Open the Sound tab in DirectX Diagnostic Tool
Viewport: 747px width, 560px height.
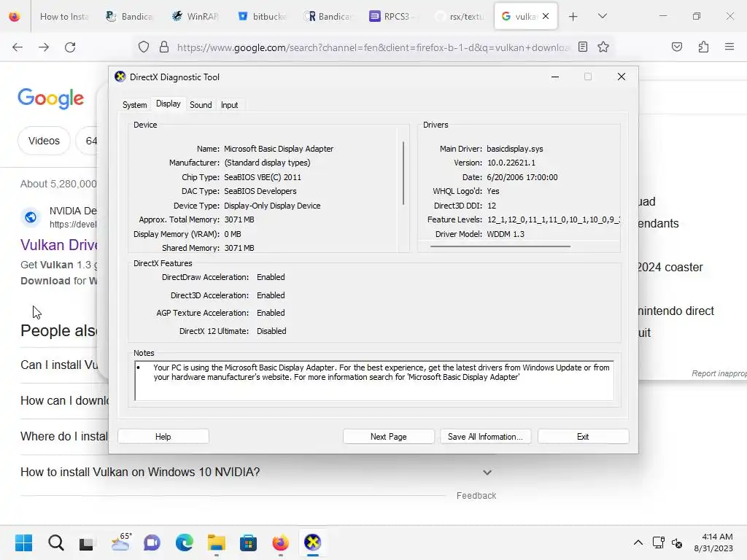click(x=201, y=105)
